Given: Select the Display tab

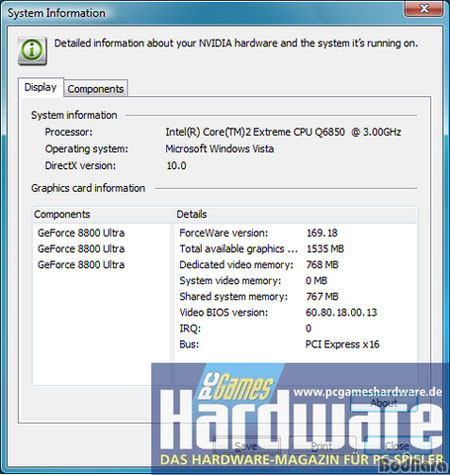Looking at the screenshot, I should coord(41,88).
